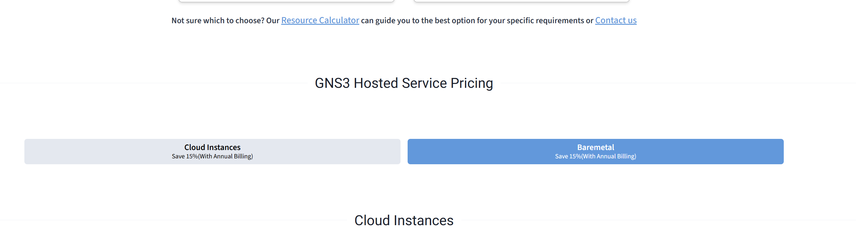This screenshot has width=868, height=236.
Task: Open the Resource Calculator link
Action: pyautogui.click(x=320, y=20)
